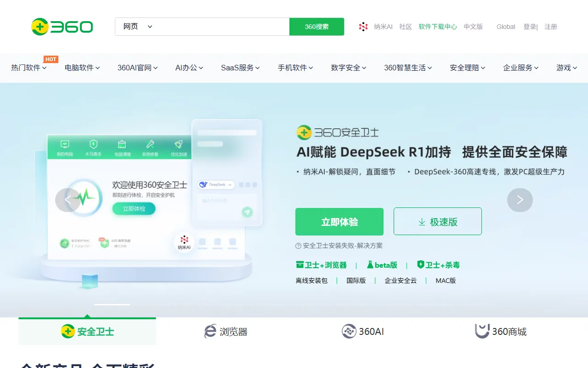The width and height of the screenshot is (588, 368).
Task: Click the green 立即体验 button
Action: (x=339, y=222)
